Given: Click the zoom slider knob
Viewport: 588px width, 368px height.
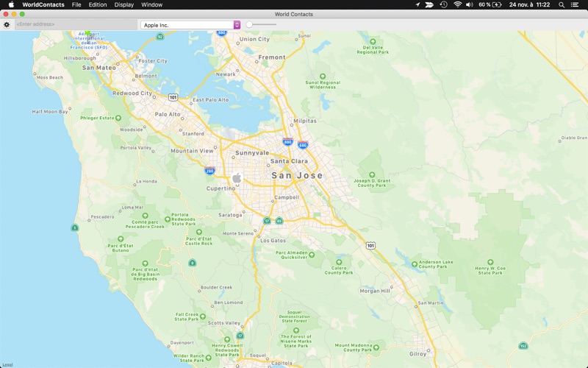Looking at the screenshot, I should point(249,25).
